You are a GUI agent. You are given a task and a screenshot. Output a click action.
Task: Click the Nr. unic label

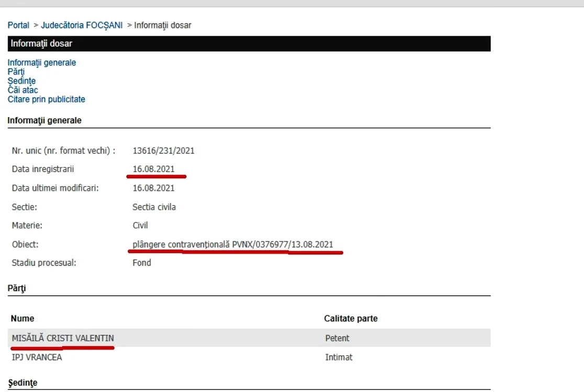(64, 151)
